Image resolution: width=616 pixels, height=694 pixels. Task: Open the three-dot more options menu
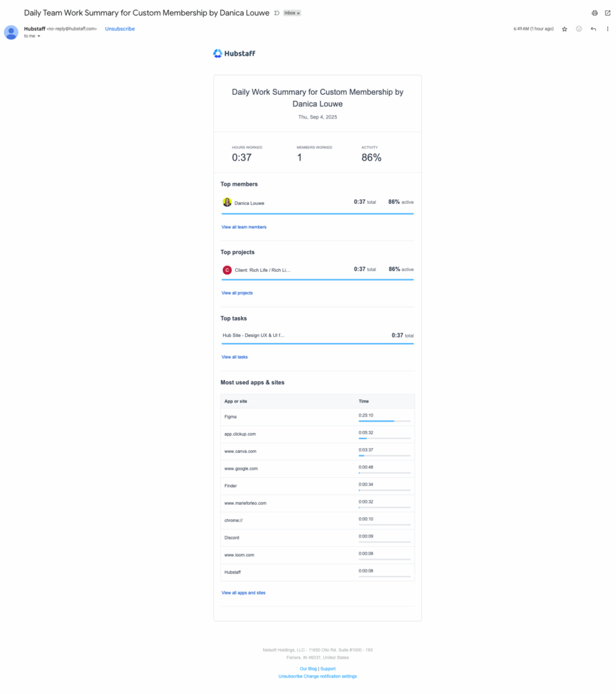tap(608, 28)
